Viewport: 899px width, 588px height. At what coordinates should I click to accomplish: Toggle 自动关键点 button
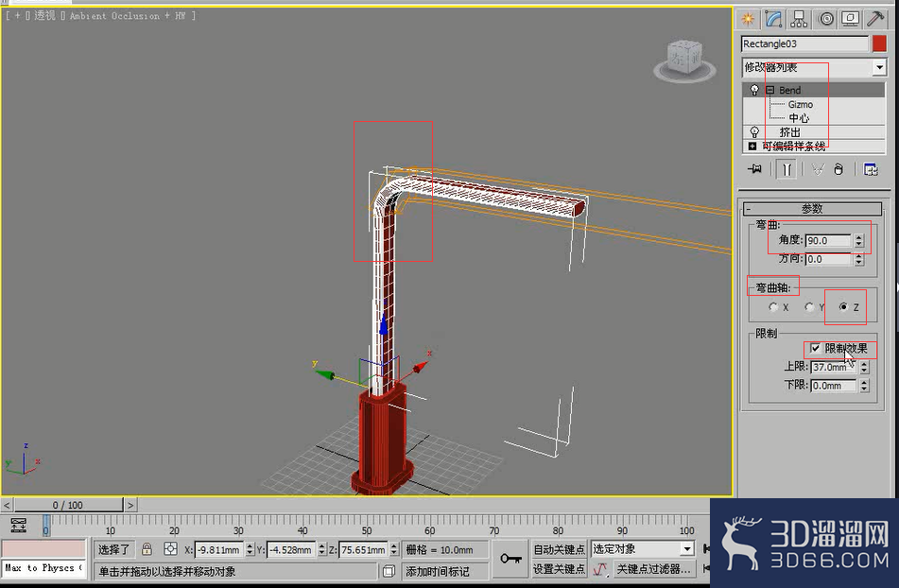tap(559, 549)
